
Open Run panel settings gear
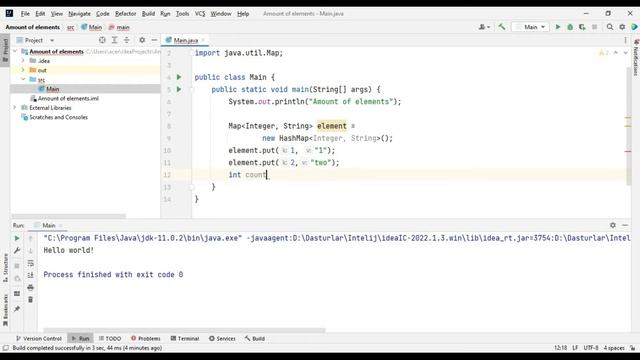[x=613, y=225]
